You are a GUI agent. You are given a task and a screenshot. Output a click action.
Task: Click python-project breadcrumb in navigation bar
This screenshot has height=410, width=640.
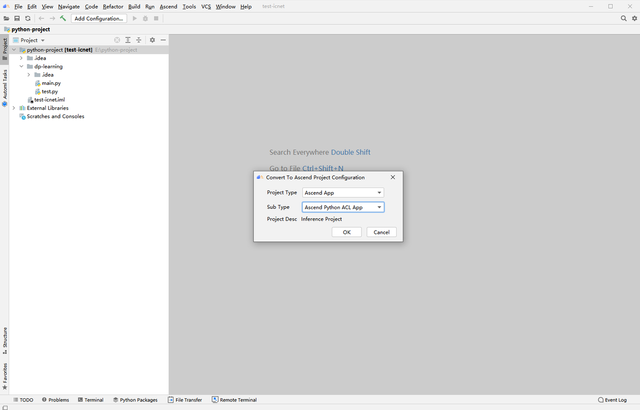click(27, 29)
